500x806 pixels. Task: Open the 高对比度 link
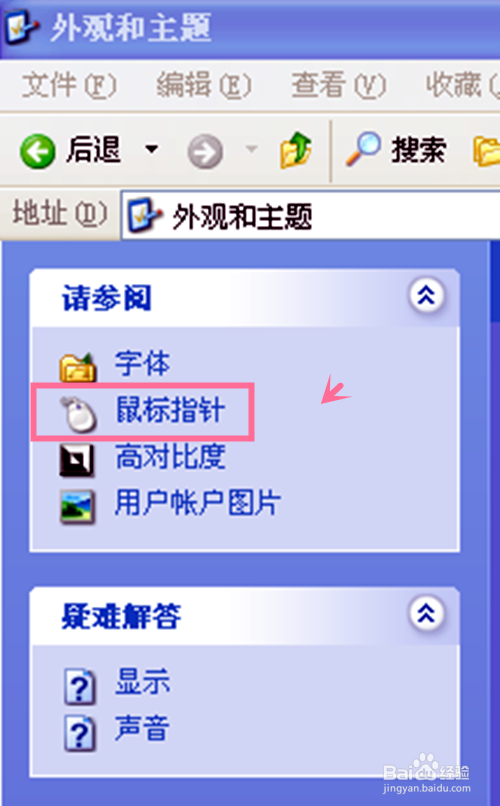tap(171, 456)
